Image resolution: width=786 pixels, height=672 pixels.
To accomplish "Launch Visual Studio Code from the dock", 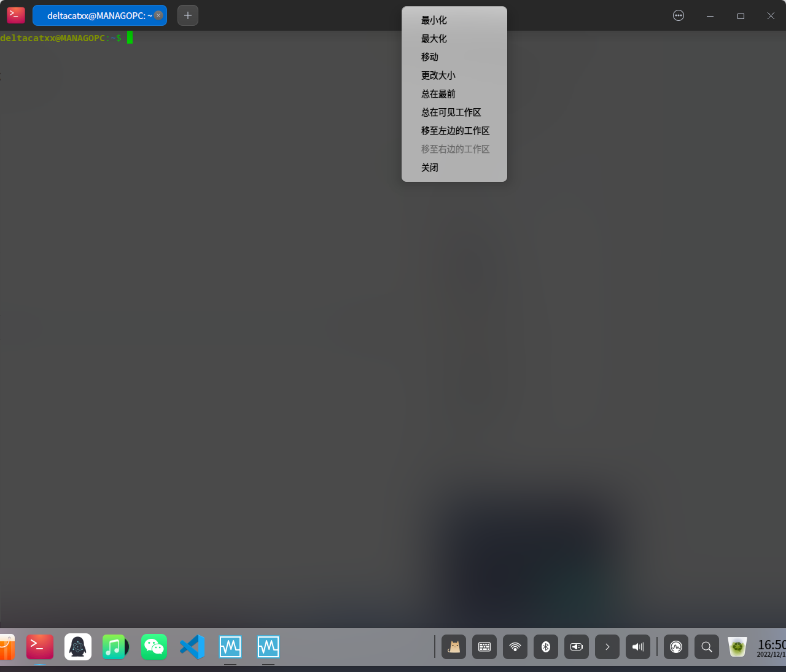I will tap(192, 646).
